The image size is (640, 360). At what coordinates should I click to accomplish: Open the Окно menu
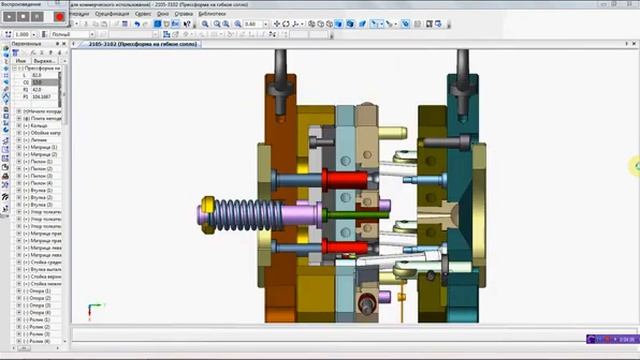tap(162, 14)
